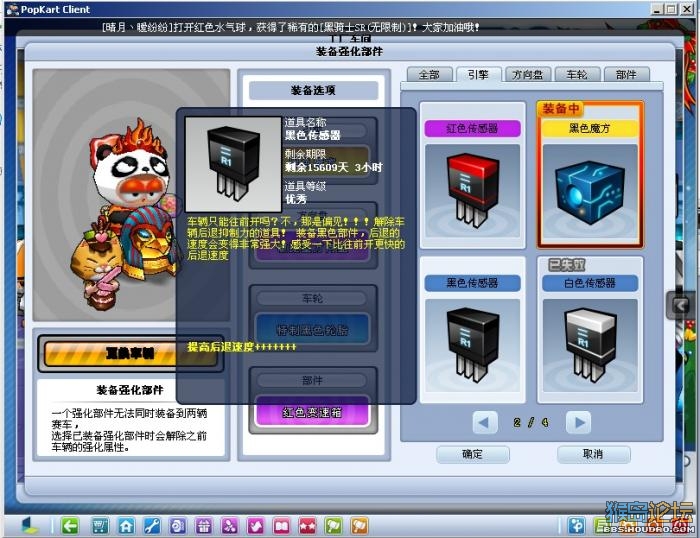The image size is (700, 538).
Task: Click the green back arrow icon
Action: tap(70, 526)
